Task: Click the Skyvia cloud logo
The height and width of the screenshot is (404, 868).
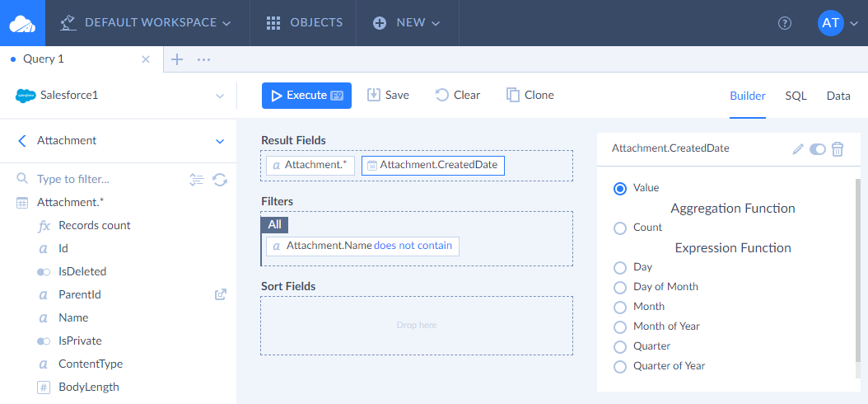Action: coord(22,23)
